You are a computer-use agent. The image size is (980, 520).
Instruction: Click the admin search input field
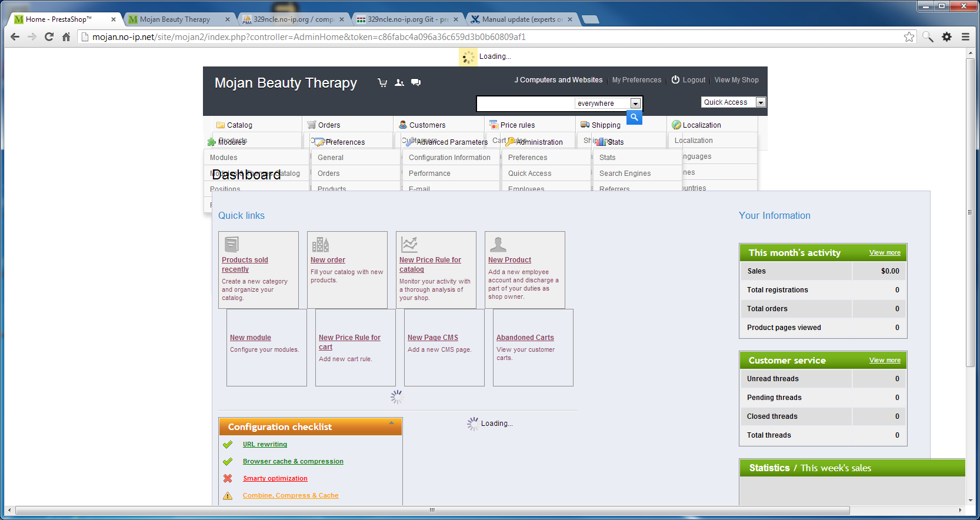pyautogui.click(x=525, y=104)
